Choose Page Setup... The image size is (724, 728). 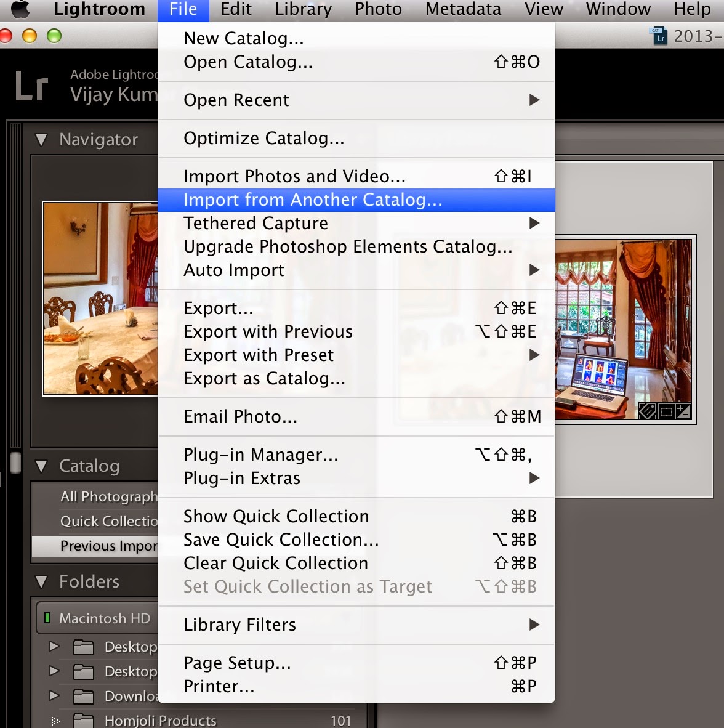pos(356,663)
